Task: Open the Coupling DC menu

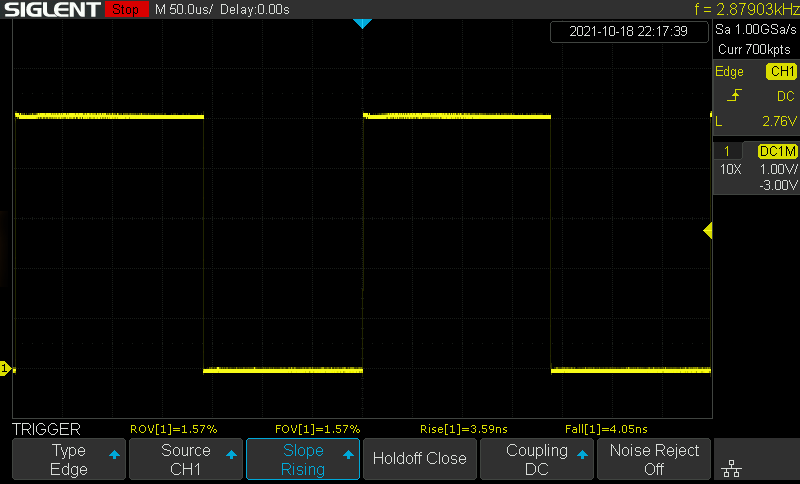Action: tap(537, 459)
